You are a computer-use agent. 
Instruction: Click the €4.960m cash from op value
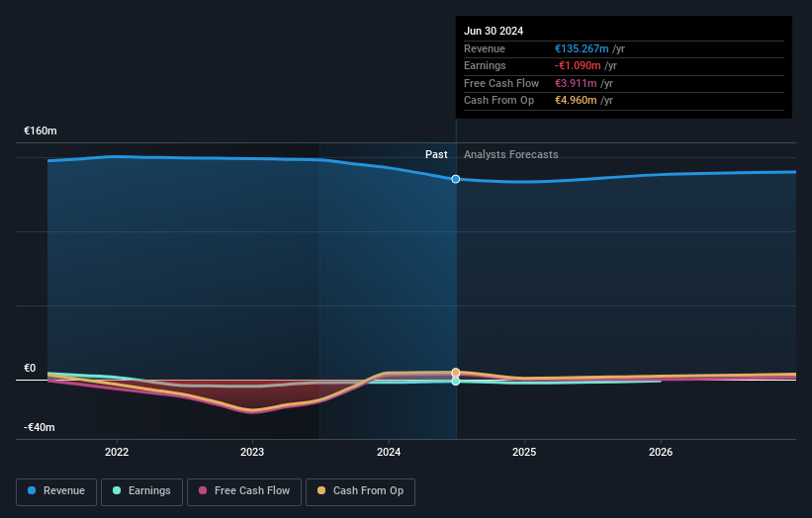(576, 101)
